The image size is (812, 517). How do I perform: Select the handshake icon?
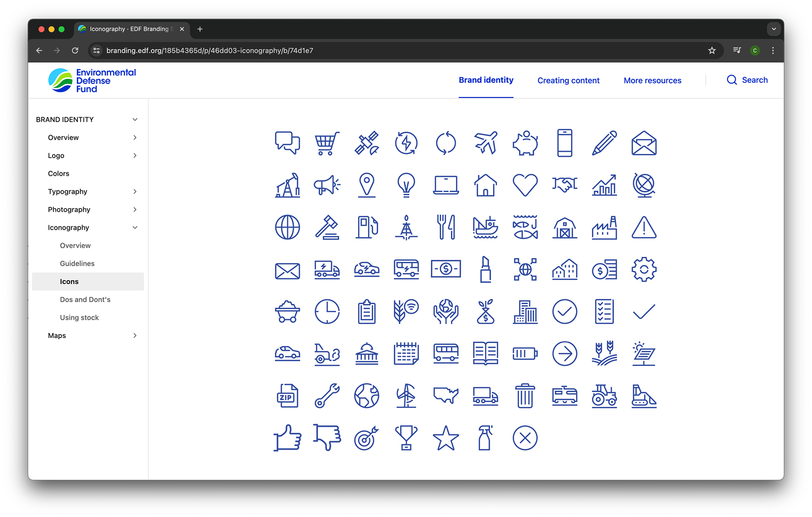click(565, 185)
